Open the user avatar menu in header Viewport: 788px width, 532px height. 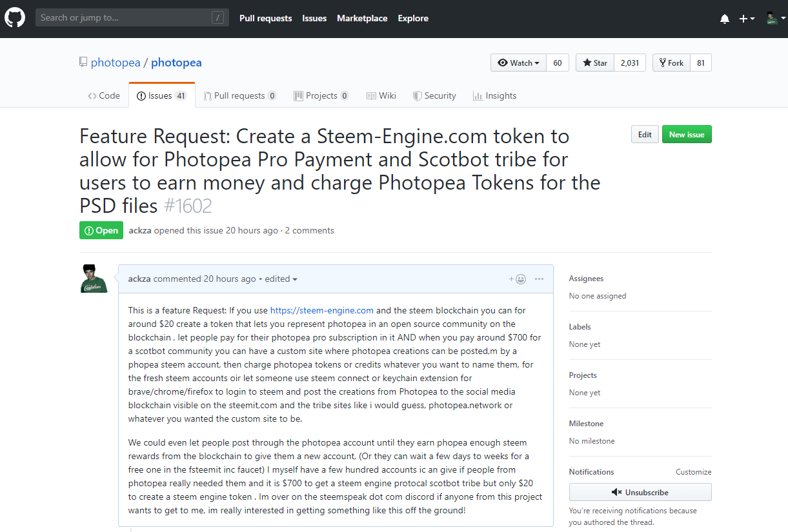(x=775, y=19)
